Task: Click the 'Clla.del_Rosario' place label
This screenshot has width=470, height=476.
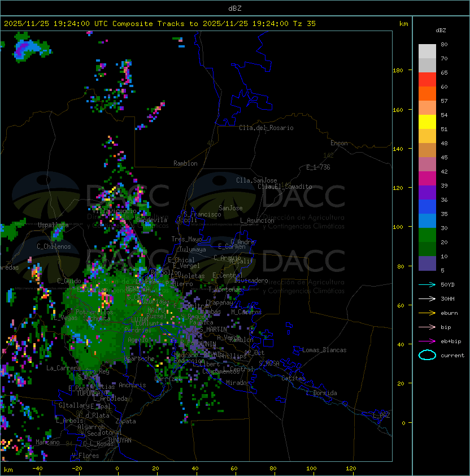Action: [266, 128]
